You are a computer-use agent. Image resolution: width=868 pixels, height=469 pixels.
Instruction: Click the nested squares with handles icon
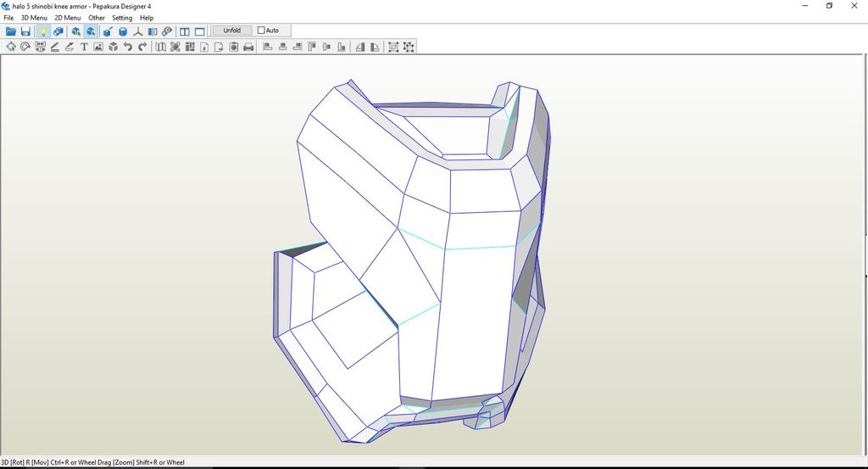click(393, 47)
